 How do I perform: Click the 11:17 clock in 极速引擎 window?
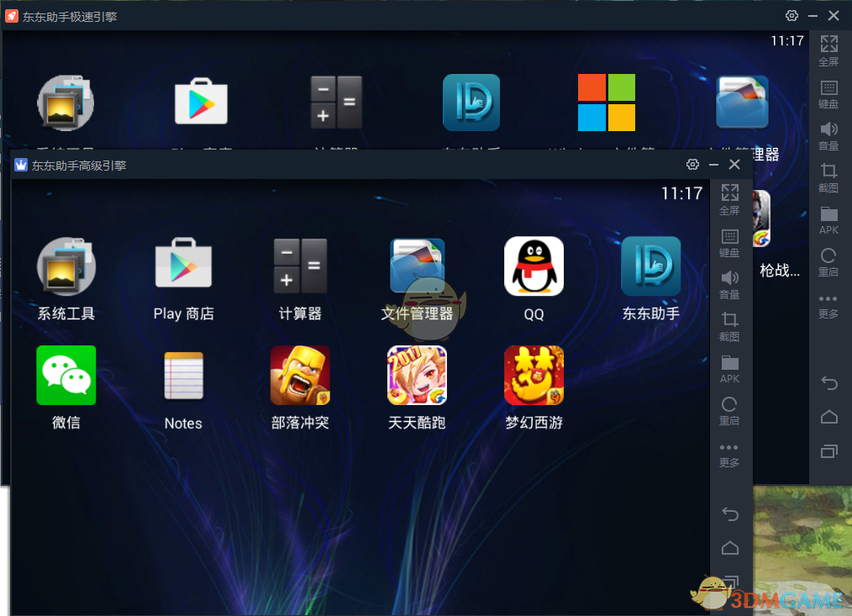[x=786, y=41]
